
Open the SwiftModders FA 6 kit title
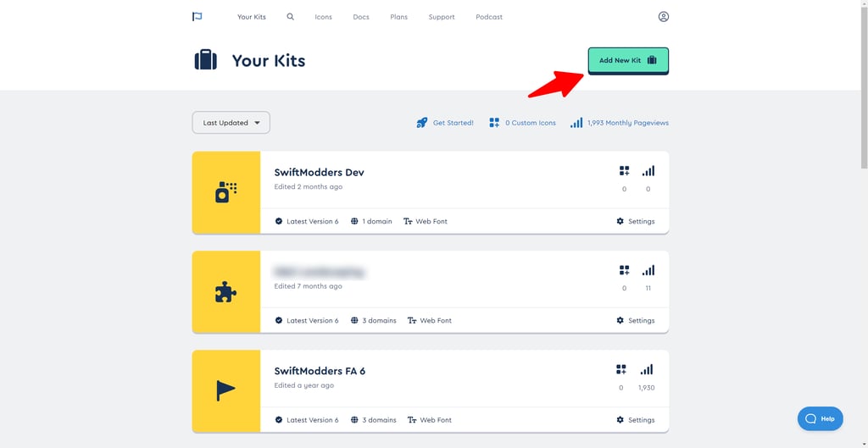(x=320, y=371)
